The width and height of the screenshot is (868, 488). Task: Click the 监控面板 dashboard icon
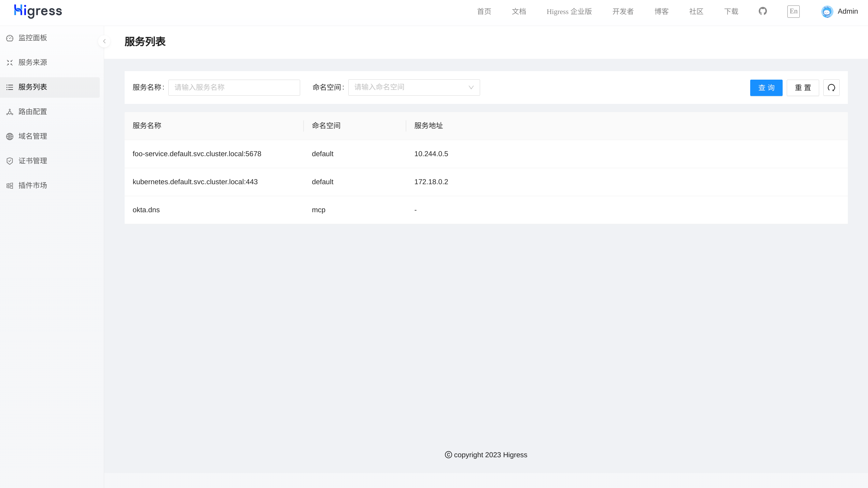pyautogui.click(x=10, y=38)
